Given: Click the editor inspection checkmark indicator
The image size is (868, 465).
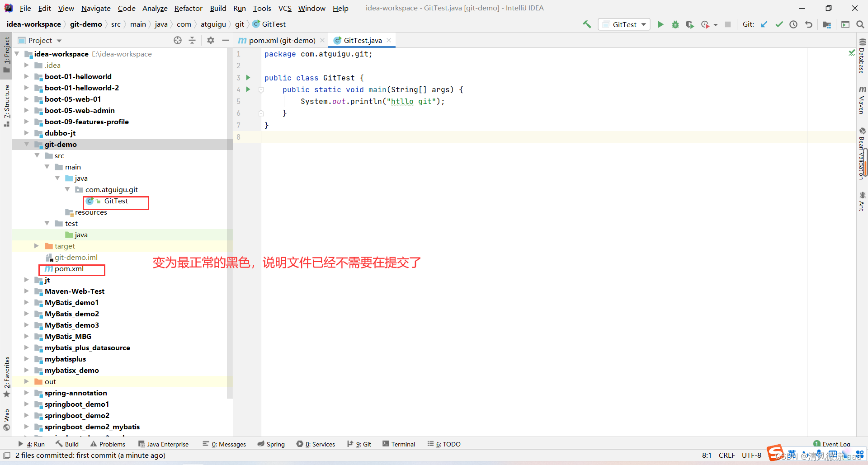Looking at the screenshot, I should [x=852, y=53].
